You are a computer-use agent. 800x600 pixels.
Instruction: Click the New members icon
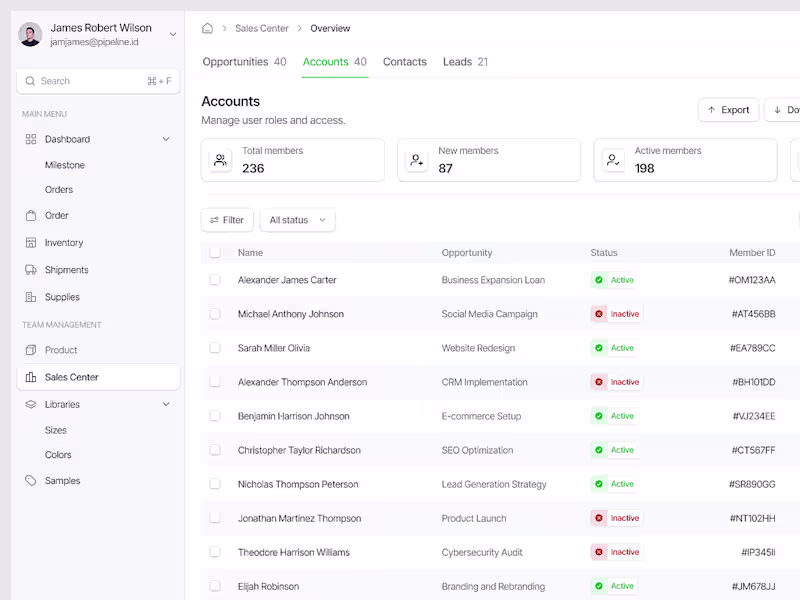(x=416, y=160)
